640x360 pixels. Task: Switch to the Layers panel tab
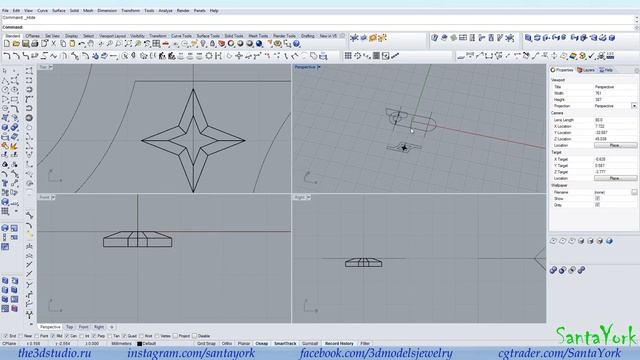pos(586,70)
